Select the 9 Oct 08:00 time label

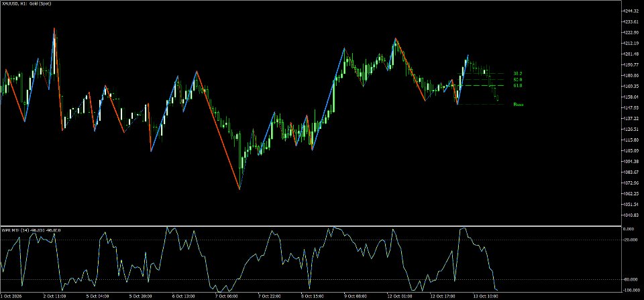355,295
